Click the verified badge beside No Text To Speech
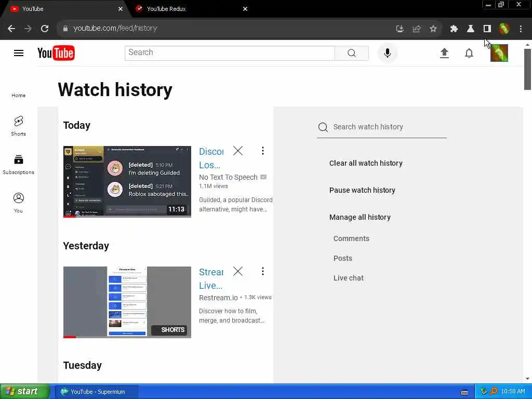532x399 pixels. (x=263, y=177)
